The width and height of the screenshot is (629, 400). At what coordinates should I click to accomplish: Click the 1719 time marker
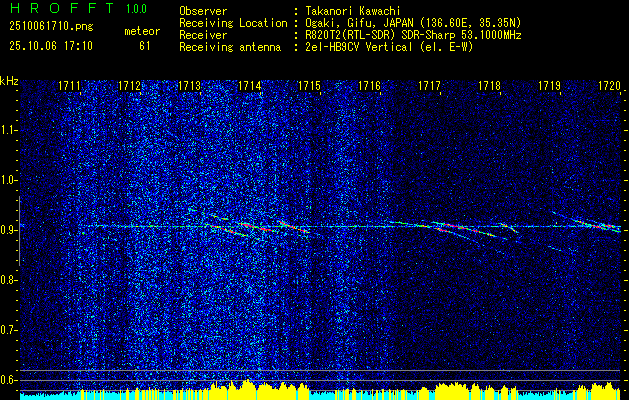tap(550, 85)
